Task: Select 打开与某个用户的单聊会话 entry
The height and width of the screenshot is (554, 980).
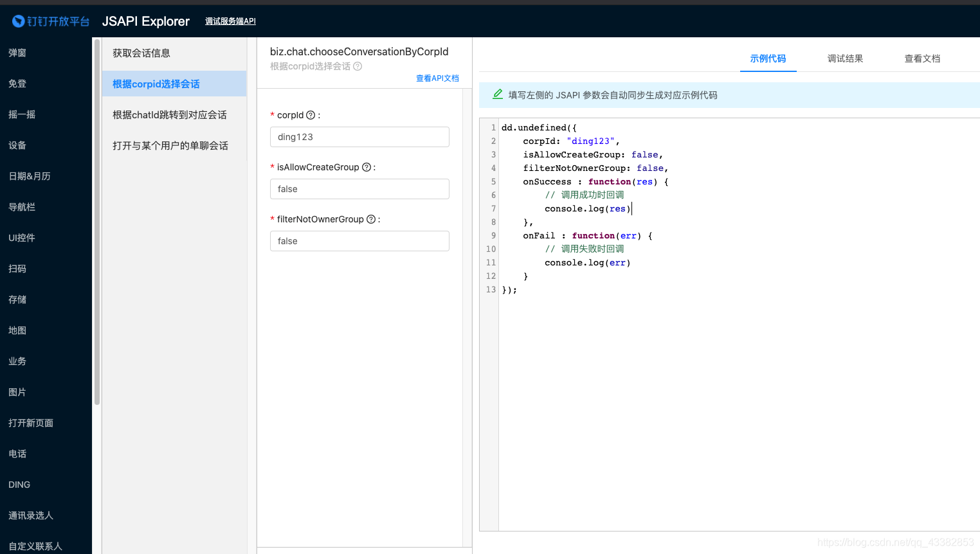Action: pos(174,145)
